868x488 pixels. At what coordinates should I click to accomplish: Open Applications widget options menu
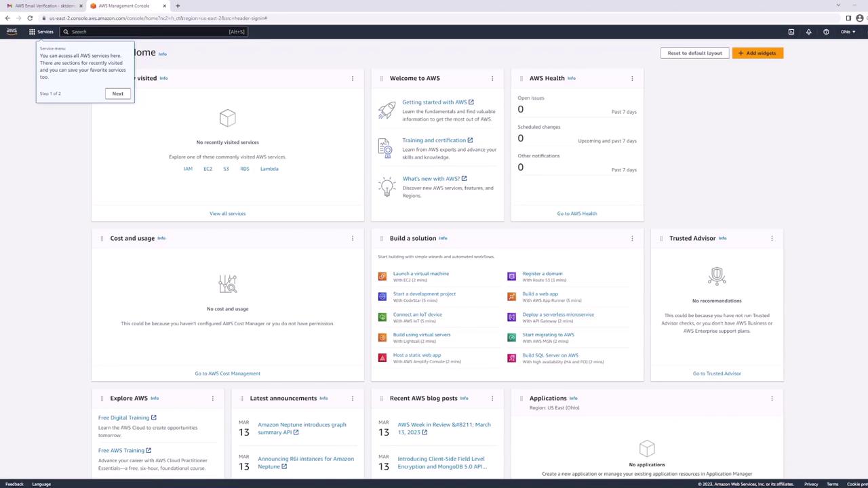pyautogui.click(x=772, y=399)
